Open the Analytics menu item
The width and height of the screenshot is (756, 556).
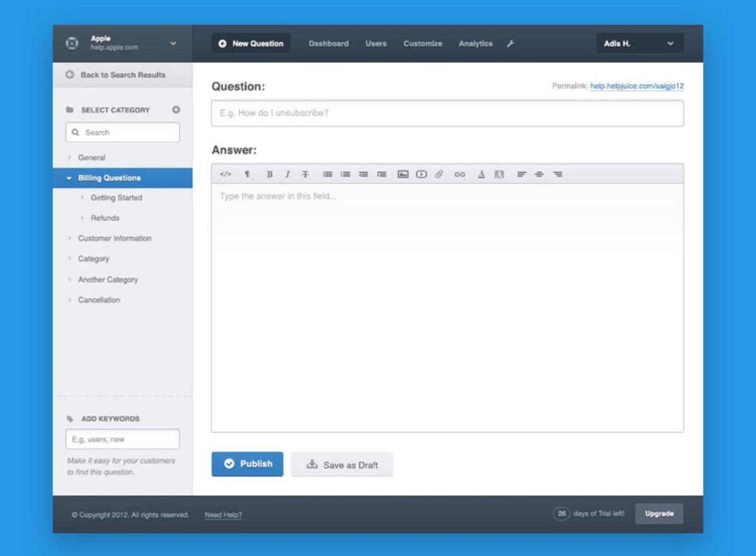click(x=476, y=43)
